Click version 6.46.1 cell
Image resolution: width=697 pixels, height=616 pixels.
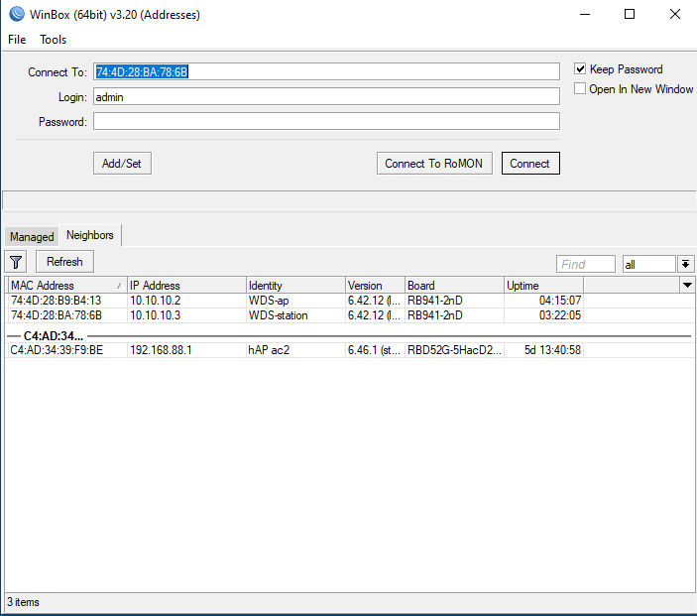[375, 350]
